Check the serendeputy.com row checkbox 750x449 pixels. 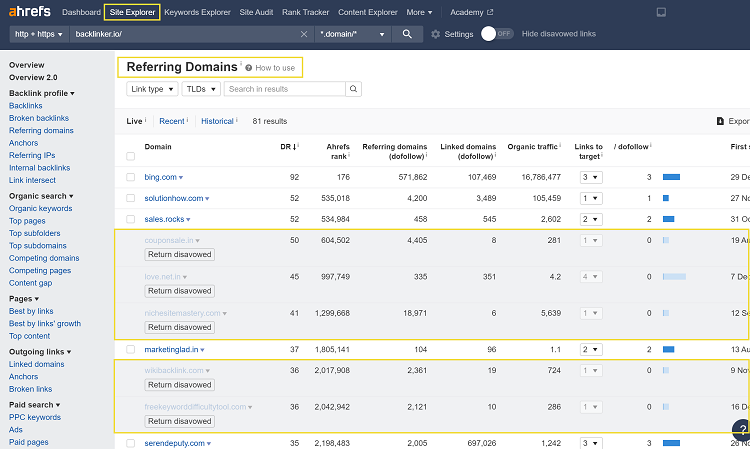click(131, 443)
